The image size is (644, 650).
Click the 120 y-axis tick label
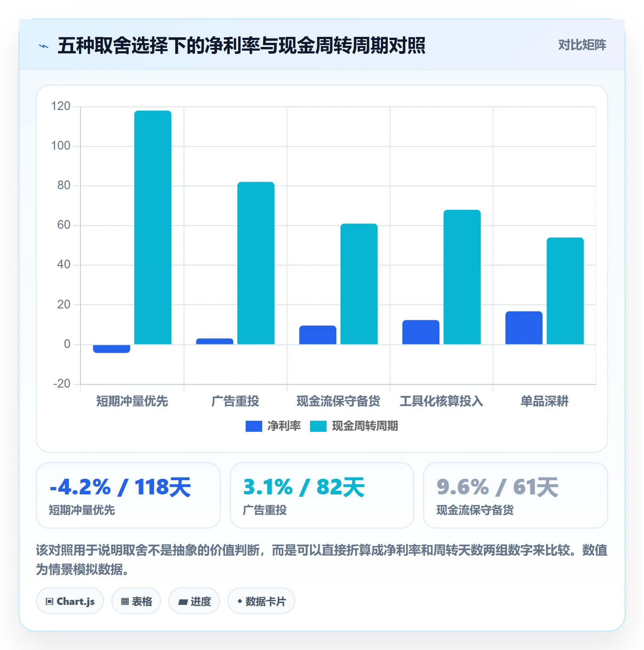[61, 106]
